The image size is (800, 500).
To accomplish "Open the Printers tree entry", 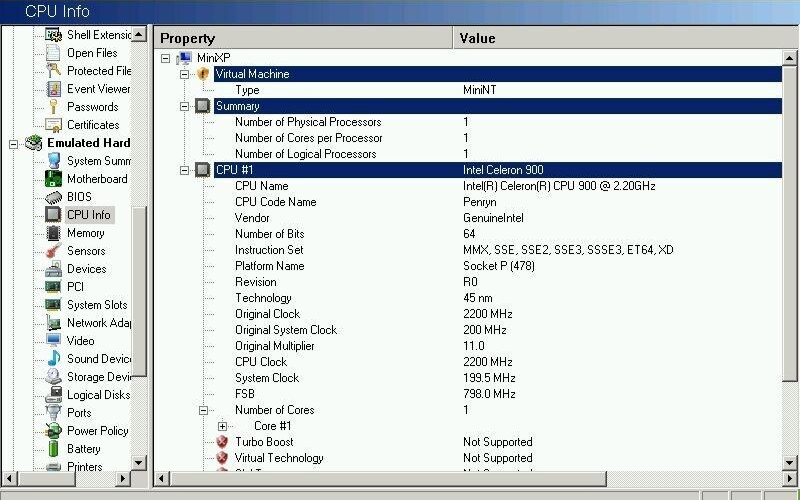I will [x=84, y=466].
